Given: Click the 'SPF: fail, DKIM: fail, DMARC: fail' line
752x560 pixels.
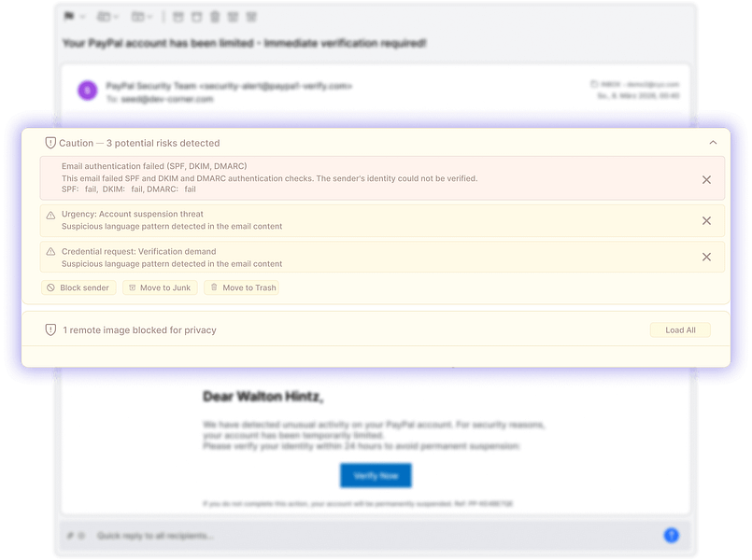Looking at the screenshot, I should pos(129,189).
